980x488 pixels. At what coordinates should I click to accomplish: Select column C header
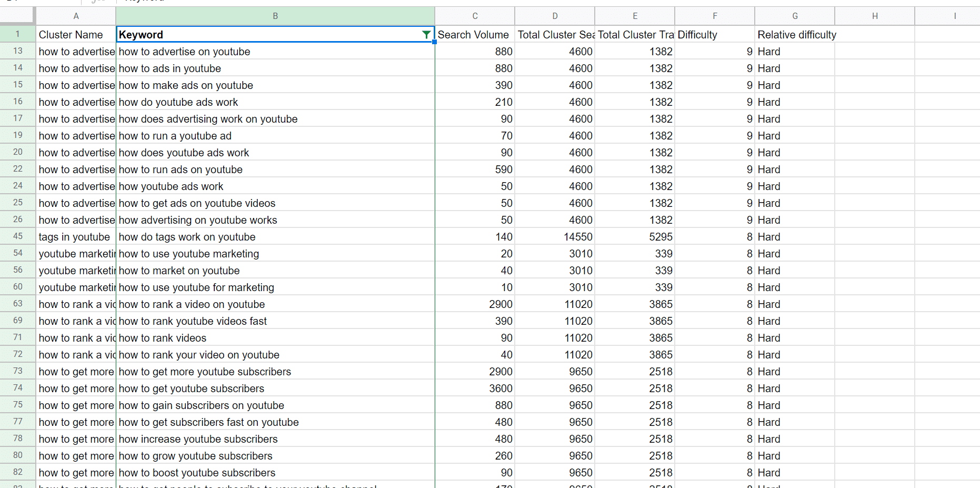[475, 16]
